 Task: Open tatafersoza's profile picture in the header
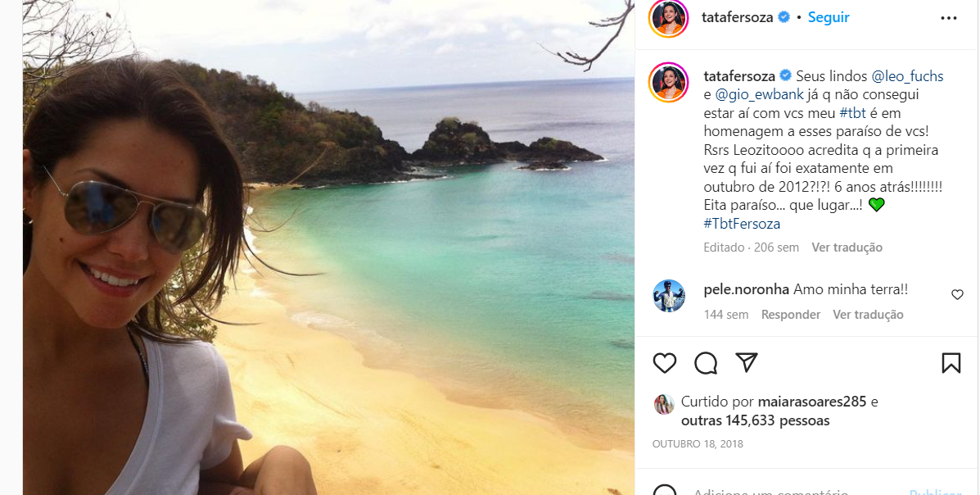point(670,16)
